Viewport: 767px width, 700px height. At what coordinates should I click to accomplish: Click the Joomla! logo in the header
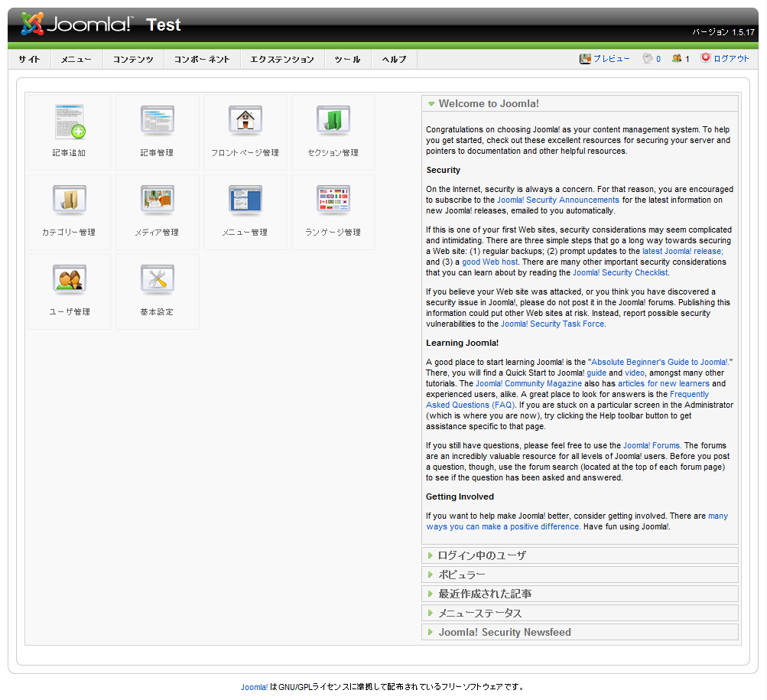click(x=76, y=24)
